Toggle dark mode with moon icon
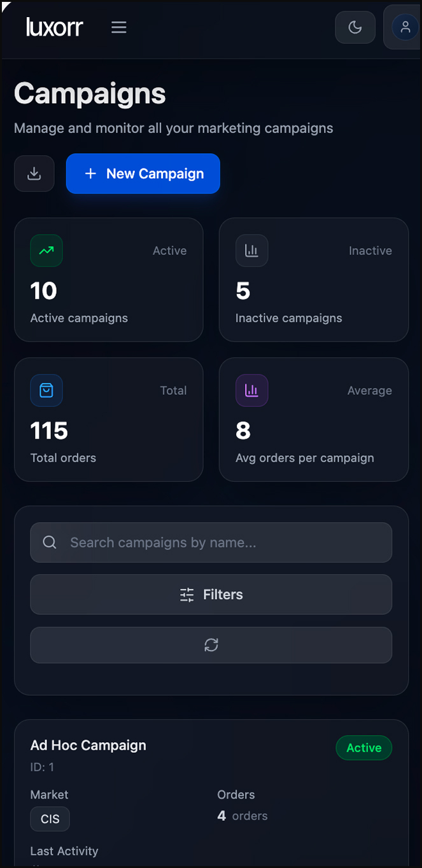 click(355, 27)
